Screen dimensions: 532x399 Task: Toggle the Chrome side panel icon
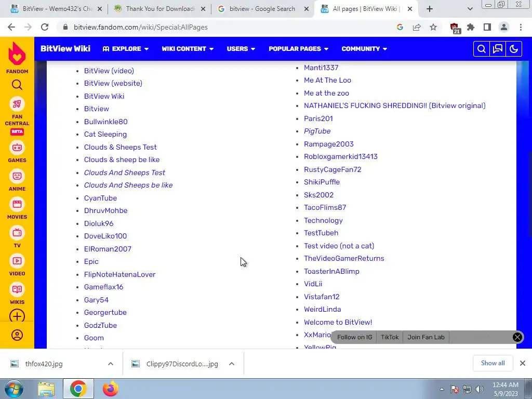[487, 27]
